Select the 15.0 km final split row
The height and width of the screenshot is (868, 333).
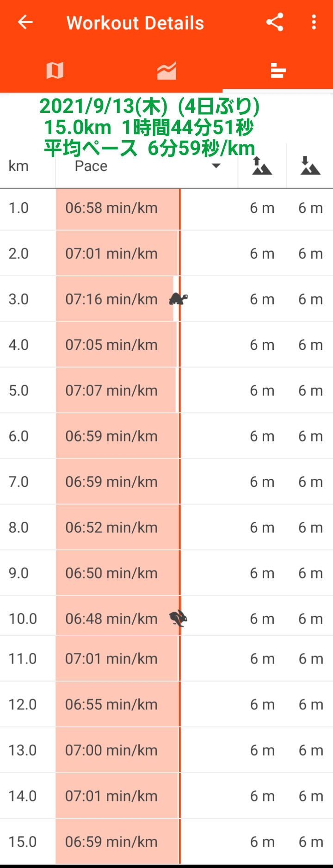pos(166,842)
